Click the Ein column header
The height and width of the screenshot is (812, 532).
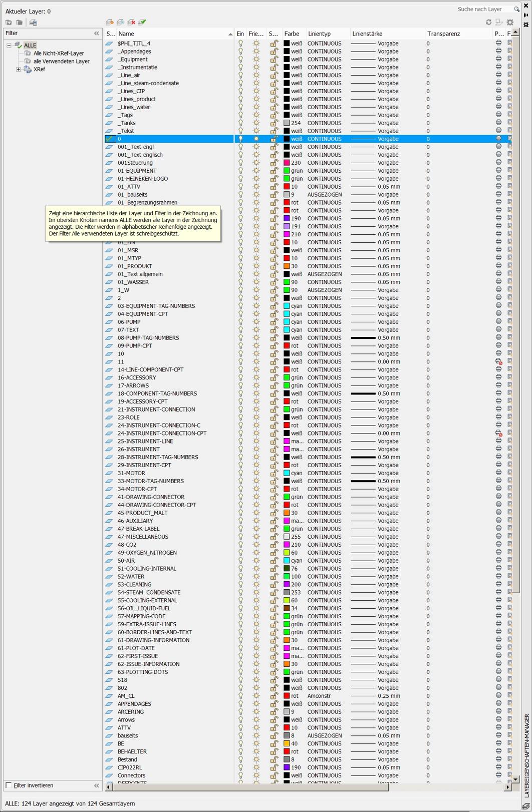click(240, 34)
